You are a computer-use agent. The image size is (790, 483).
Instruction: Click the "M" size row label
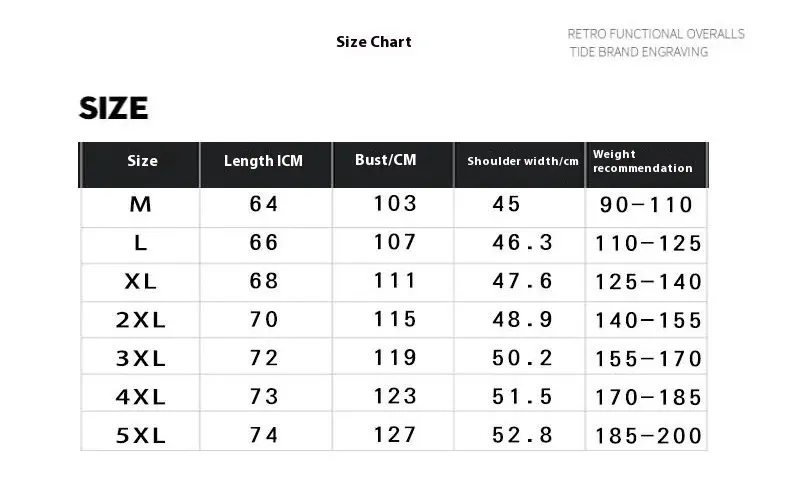point(141,204)
